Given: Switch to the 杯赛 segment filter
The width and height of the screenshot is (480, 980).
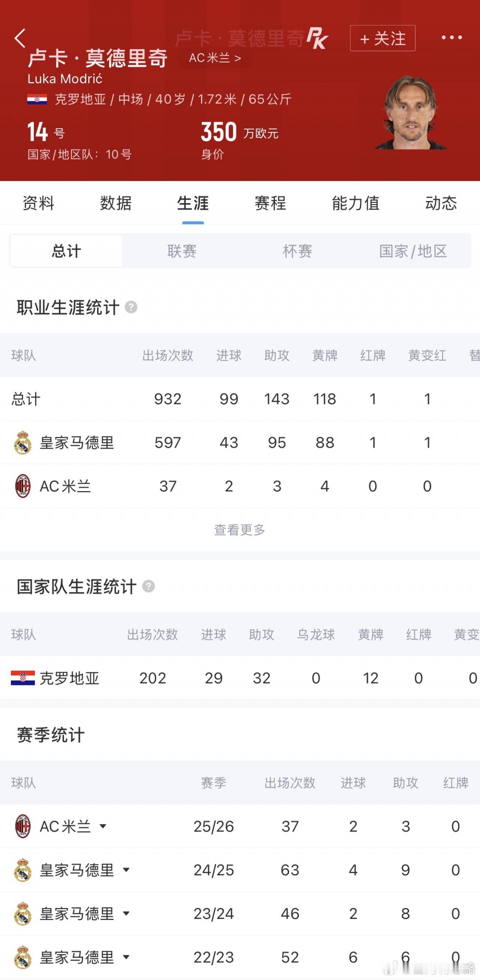Looking at the screenshot, I should click(x=297, y=251).
